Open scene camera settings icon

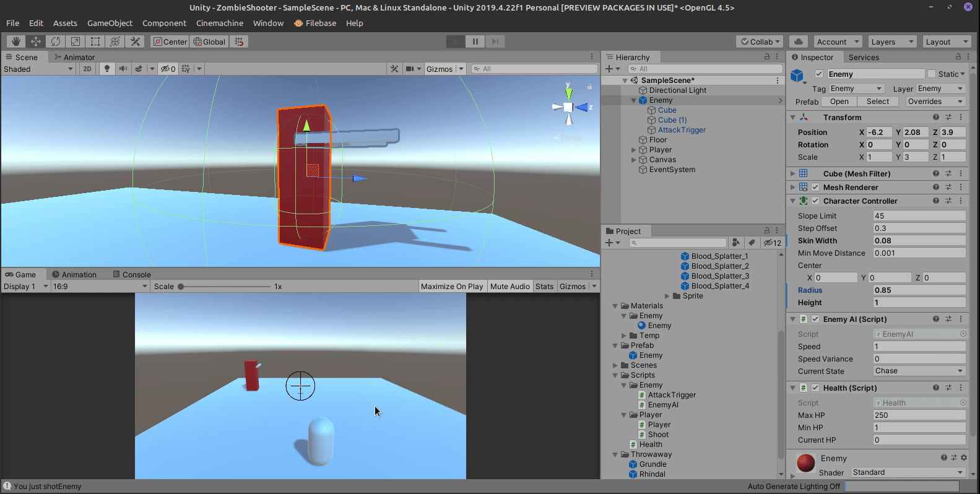410,69
